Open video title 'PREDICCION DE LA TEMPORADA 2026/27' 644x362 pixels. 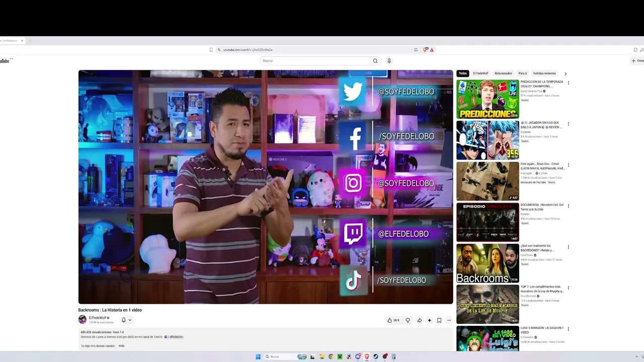[542, 84]
